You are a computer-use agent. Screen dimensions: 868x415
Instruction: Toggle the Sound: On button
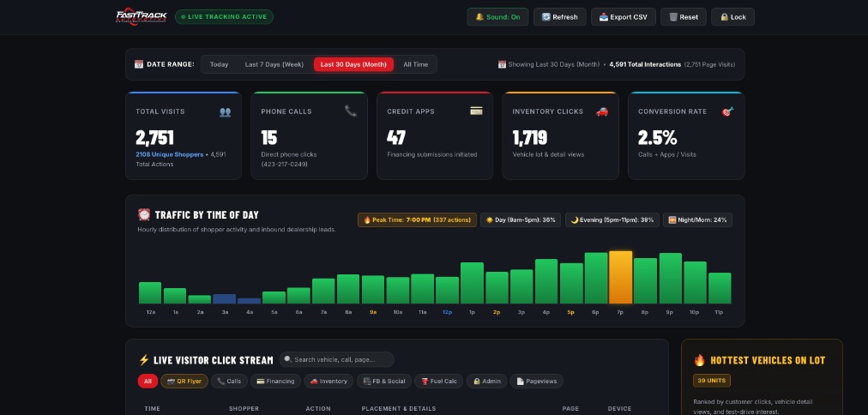[x=497, y=16]
